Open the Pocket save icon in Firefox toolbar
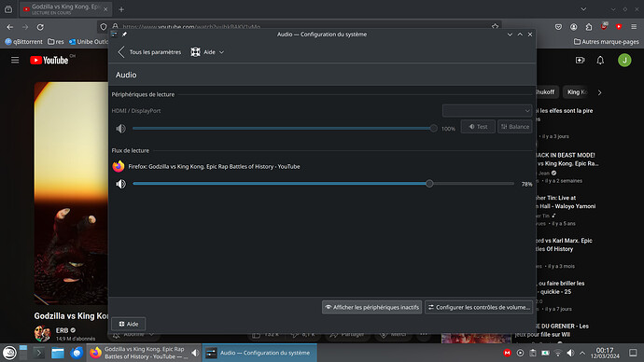644x362 pixels. [x=558, y=27]
